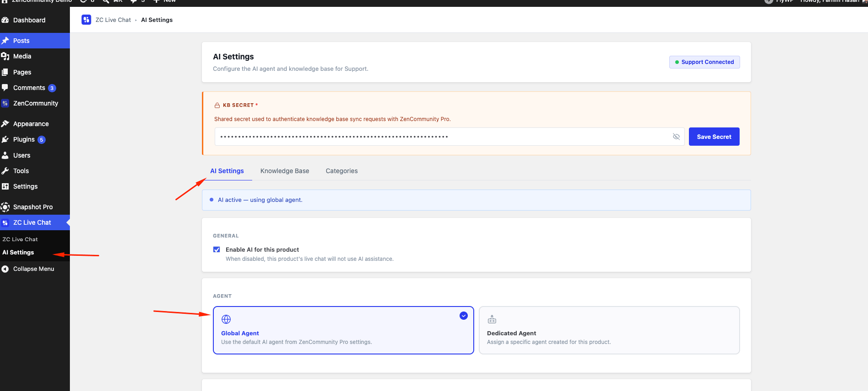Click the checkmark on the Global Agent card
Image resolution: width=868 pixels, height=391 pixels.
tap(464, 316)
